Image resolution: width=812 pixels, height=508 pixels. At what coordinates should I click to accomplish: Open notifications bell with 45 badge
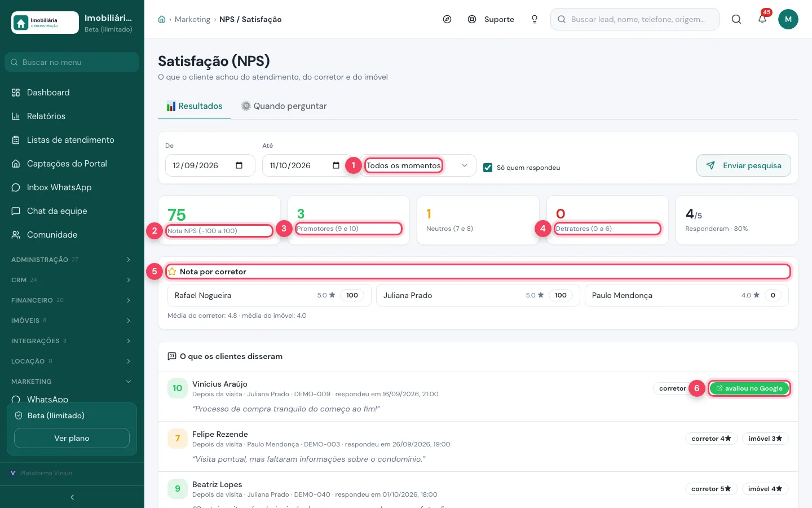tap(762, 19)
